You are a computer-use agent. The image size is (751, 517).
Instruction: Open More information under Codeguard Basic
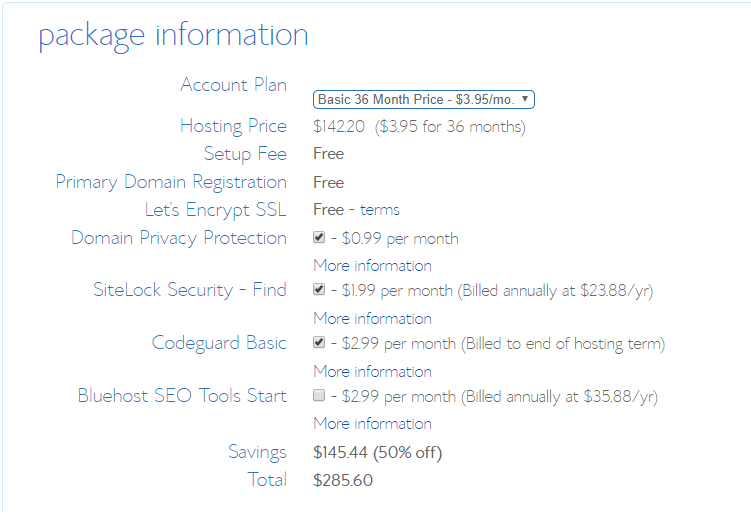(372, 371)
